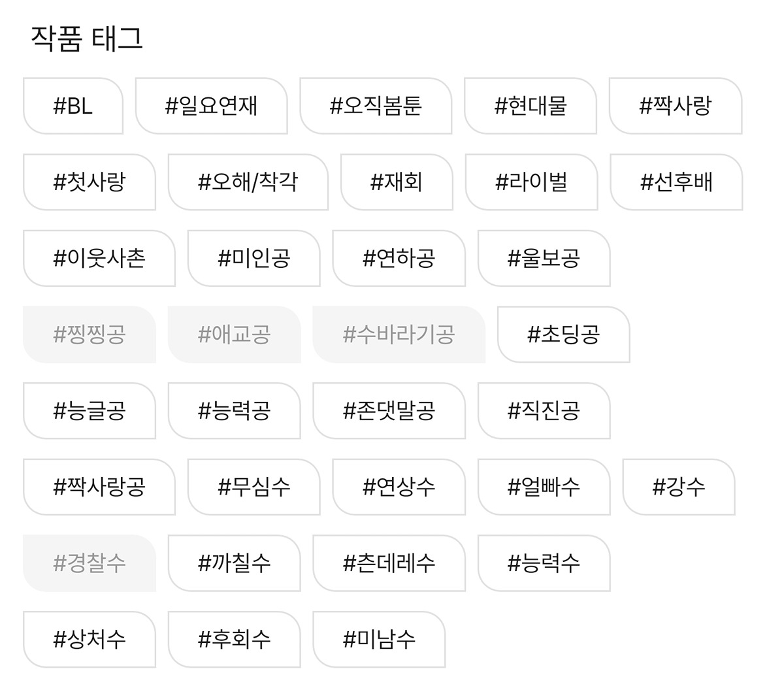
Task: Click the #재회 tag
Action: coord(397,182)
